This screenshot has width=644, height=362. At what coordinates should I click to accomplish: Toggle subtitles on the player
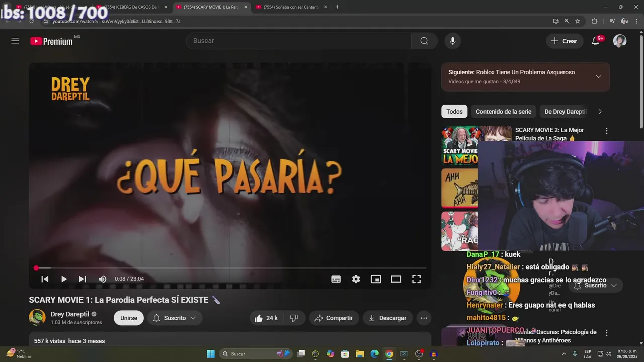coord(336,279)
